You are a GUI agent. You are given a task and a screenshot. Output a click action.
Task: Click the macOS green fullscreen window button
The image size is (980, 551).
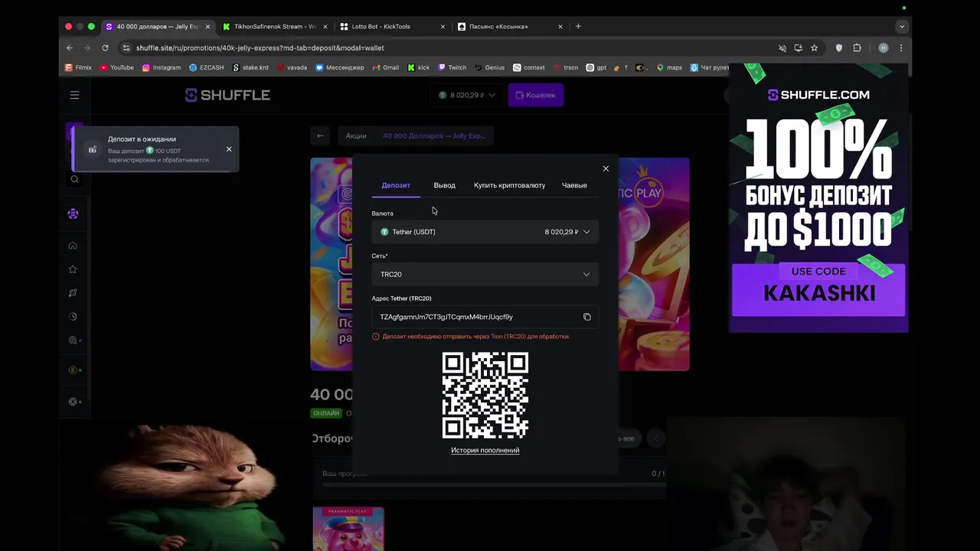(91, 27)
